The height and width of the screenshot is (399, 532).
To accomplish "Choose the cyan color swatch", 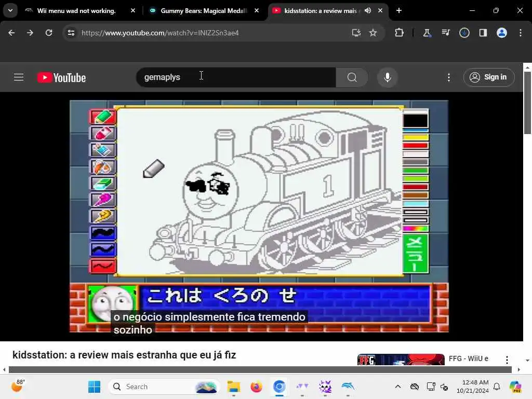I will 416,204.
